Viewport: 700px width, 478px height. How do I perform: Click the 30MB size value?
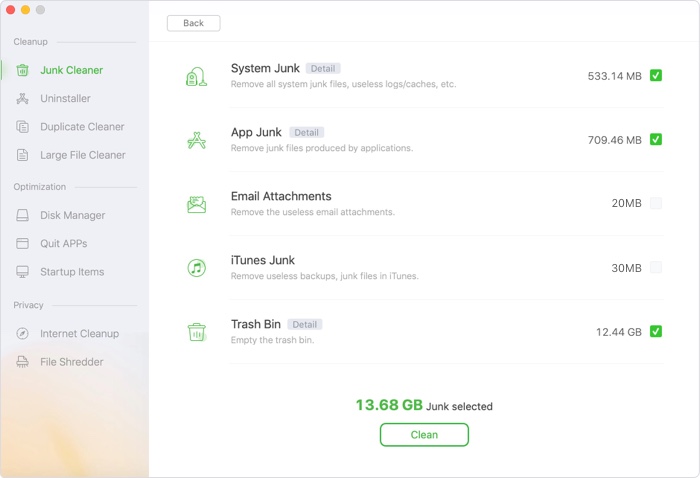[x=626, y=268]
